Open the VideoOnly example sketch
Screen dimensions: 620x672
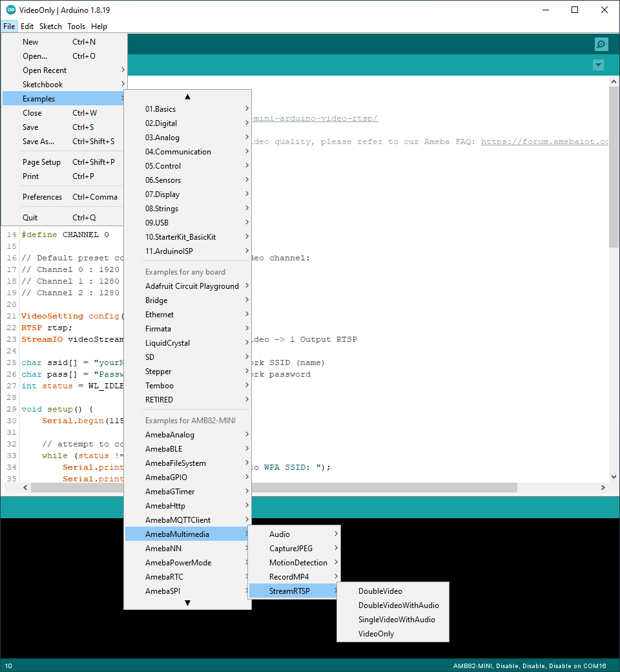click(376, 634)
